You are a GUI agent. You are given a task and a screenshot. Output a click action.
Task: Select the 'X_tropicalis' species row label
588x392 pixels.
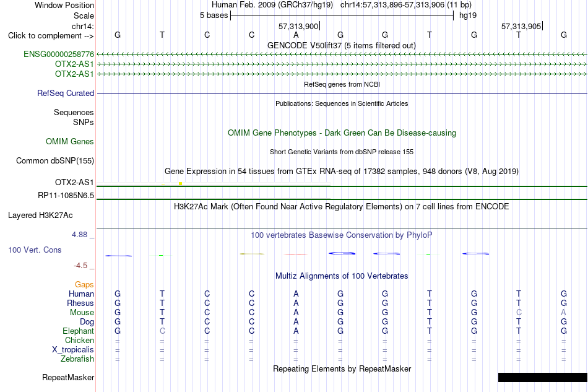(x=73, y=350)
